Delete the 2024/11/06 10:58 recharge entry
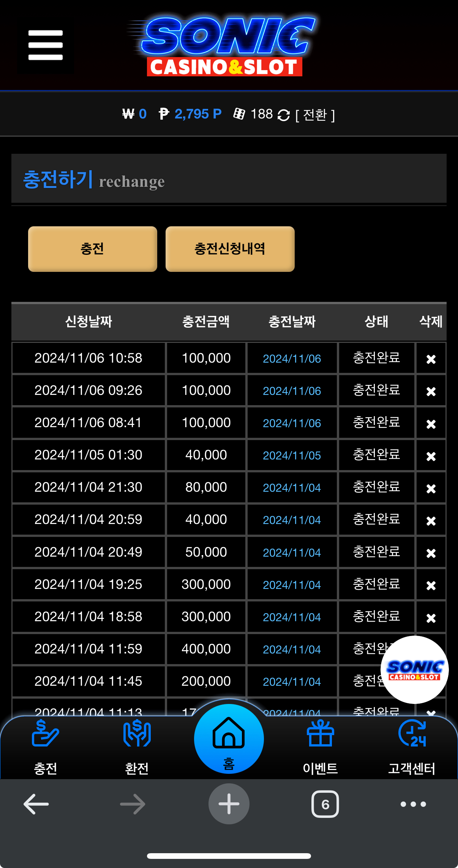Screen dimensions: 458x868 coord(431,359)
